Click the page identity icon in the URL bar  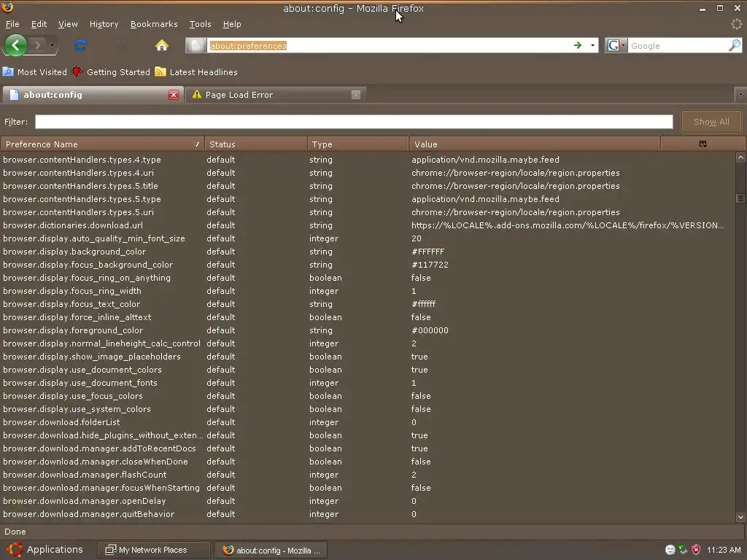tap(196, 45)
